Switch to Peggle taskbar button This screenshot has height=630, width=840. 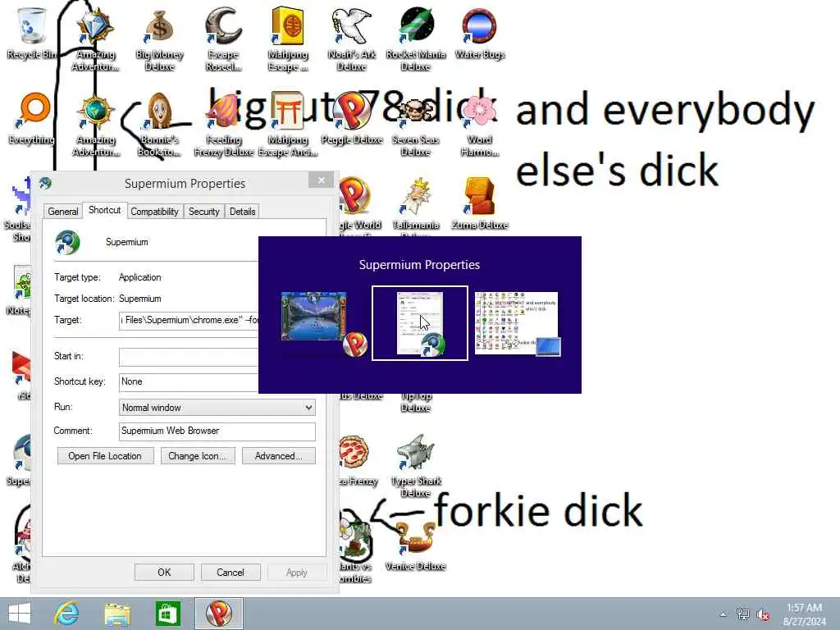(x=218, y=614)
